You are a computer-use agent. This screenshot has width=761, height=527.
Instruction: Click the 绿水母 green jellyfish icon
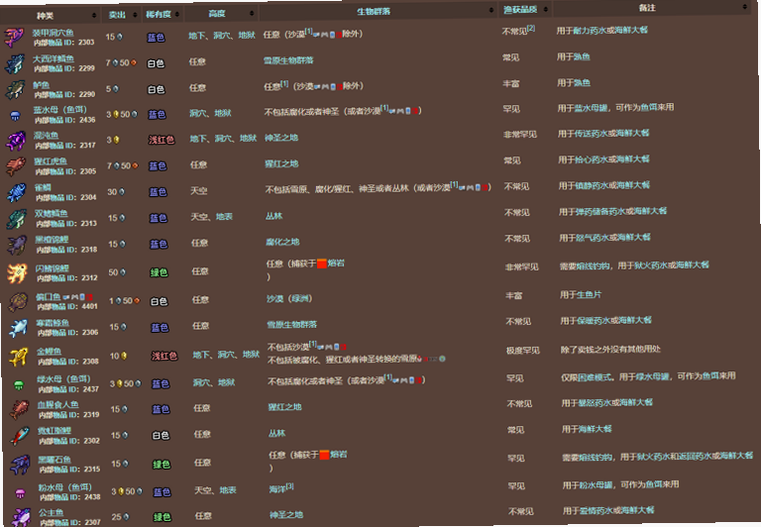pos(19,385)
